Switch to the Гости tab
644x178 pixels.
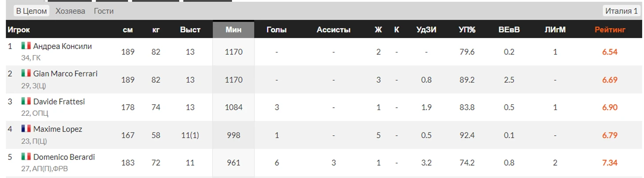click(x=104, y=11)
